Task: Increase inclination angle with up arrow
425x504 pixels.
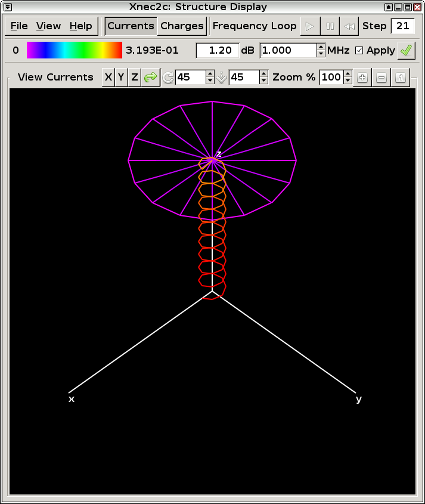Action: pos(263,74)
